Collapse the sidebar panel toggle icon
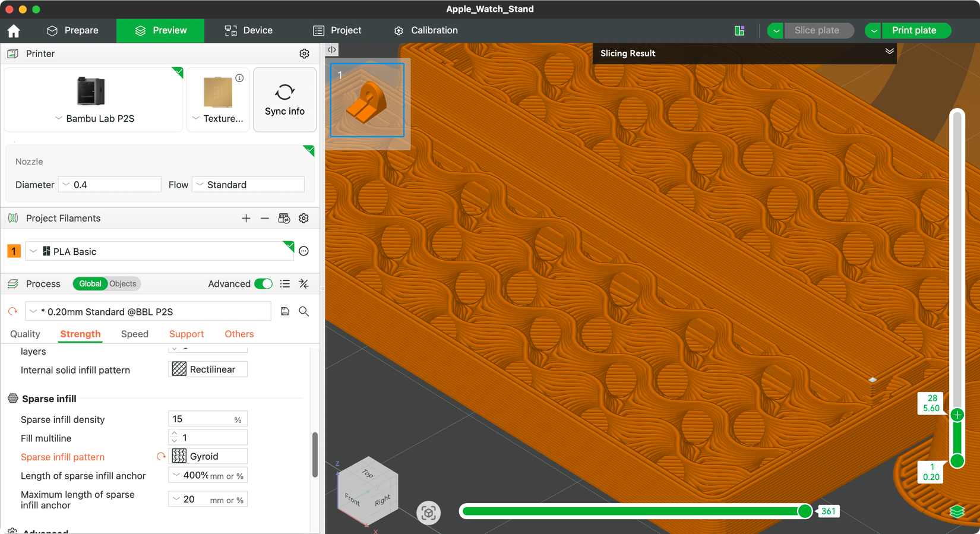Image resolution: width=980 pixels, height=534 pixels. 331,50
